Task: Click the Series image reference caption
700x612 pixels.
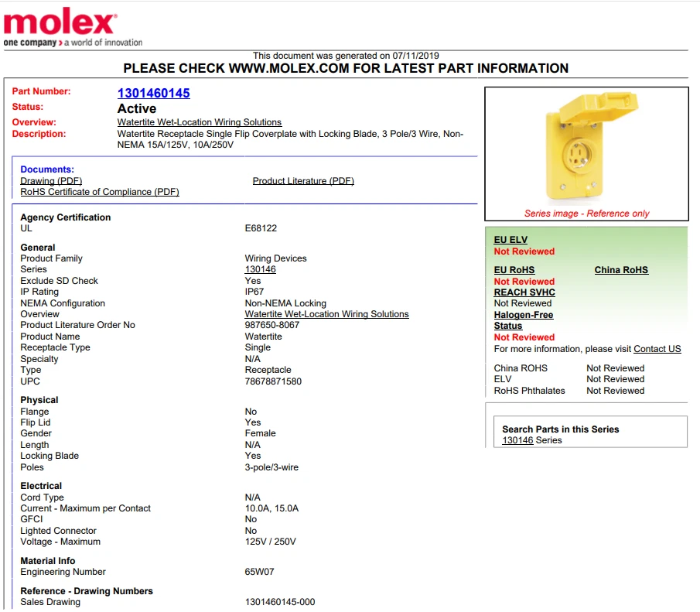Action: [x=586, y=213]
